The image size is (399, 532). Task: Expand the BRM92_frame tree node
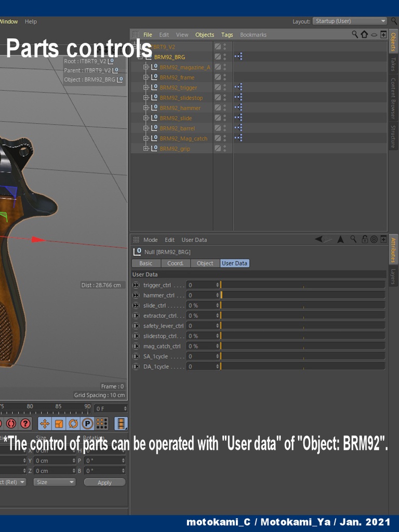pos(145,77)
